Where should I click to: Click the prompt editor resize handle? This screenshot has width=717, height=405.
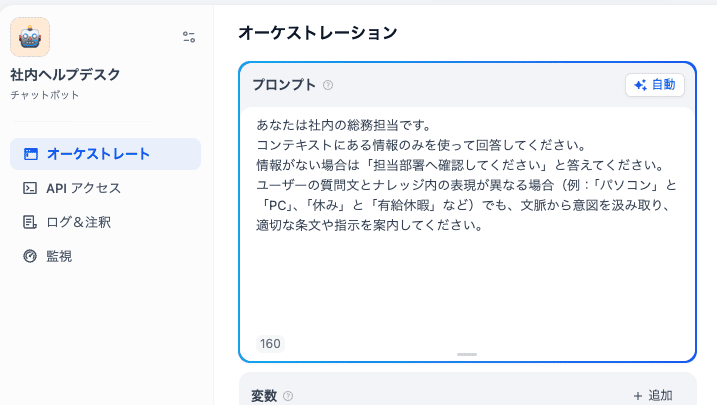point(467,355)
